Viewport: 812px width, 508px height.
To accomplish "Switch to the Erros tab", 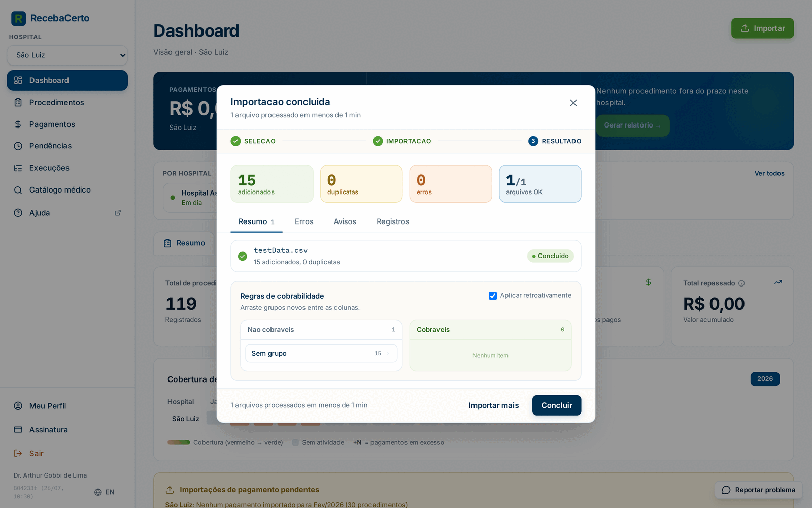I will click(304, 222).
